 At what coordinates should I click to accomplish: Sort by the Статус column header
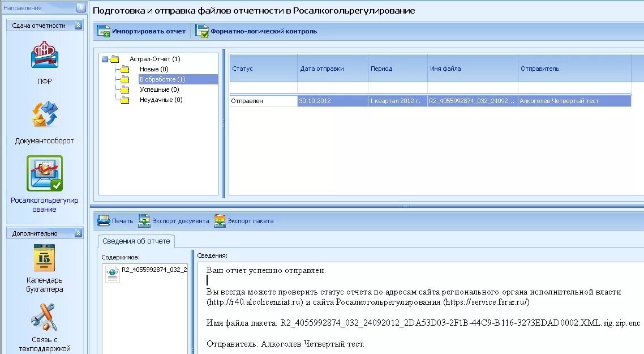(x=263, y=69)
